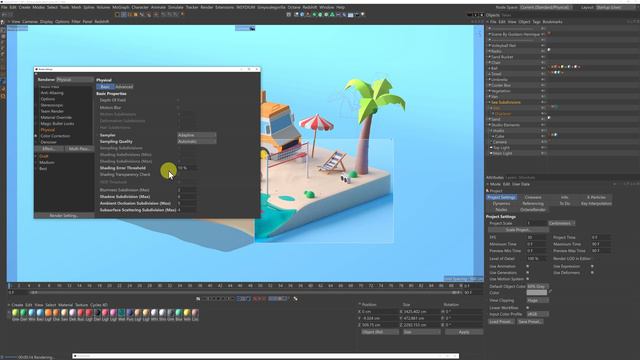The width and height of the screenshot is (640, 360).
Task: Toggle Use Expression checkbox
Action: [592, 266]
